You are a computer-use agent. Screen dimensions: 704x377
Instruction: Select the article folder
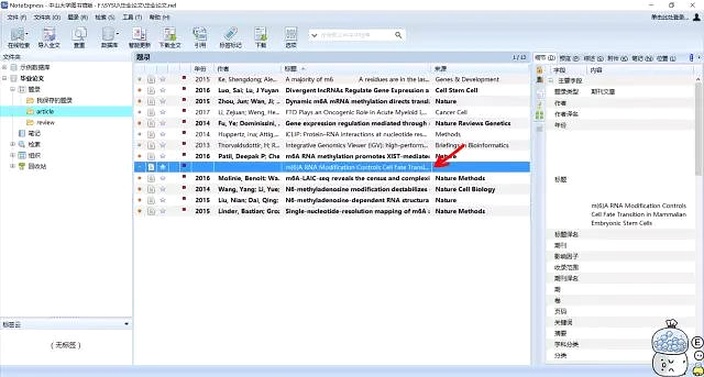[x=45, y=111]
